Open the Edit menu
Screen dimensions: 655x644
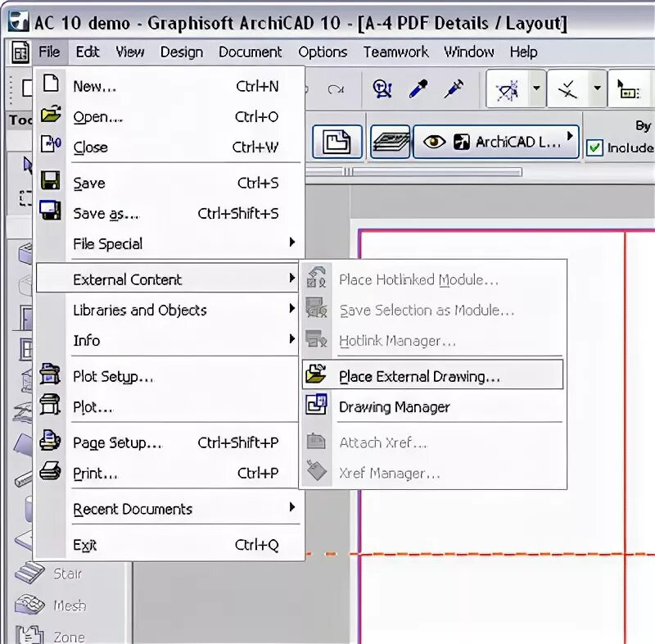pyautogui.click(x=88, y=52)
